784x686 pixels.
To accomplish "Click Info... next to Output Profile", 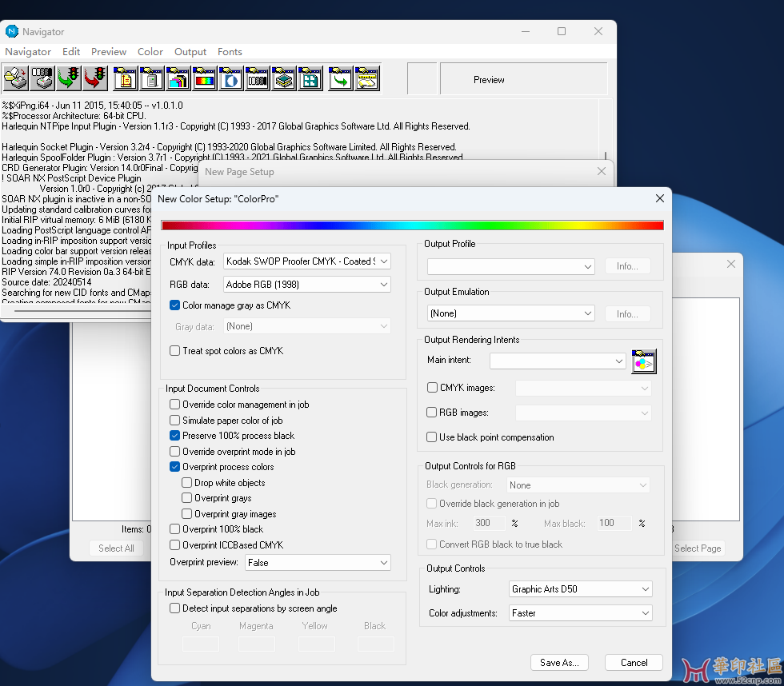I will [627, 266].
